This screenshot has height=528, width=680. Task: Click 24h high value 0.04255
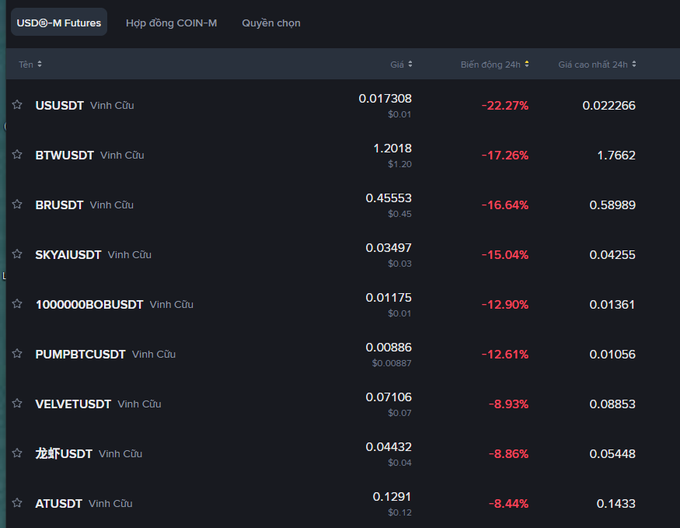[612, 255]
